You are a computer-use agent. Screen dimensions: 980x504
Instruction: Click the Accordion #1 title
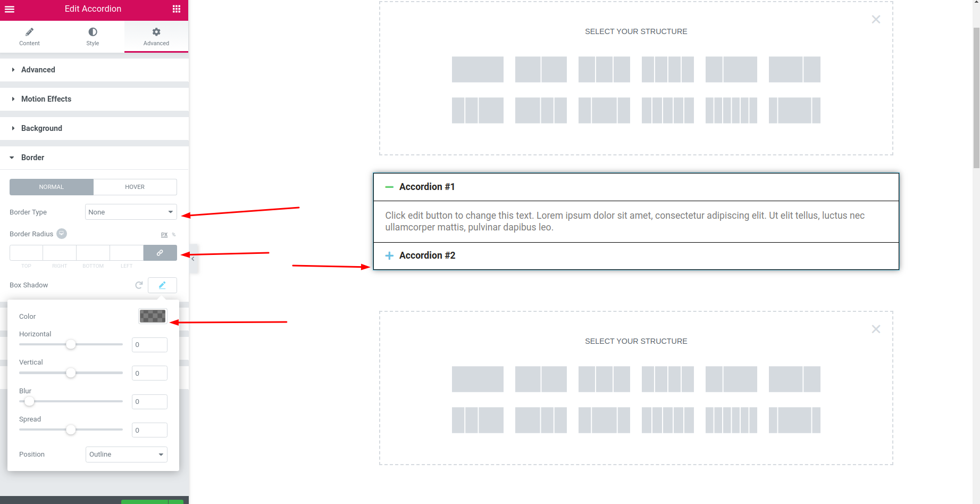coord(427,187)
